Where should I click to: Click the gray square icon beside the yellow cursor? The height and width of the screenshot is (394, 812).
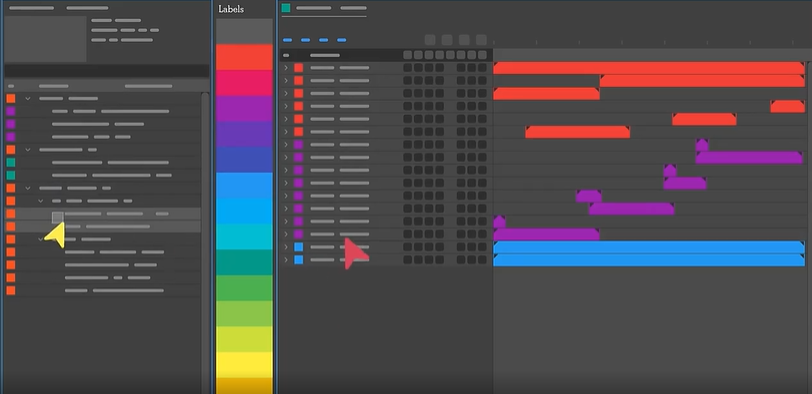[57, 217]
